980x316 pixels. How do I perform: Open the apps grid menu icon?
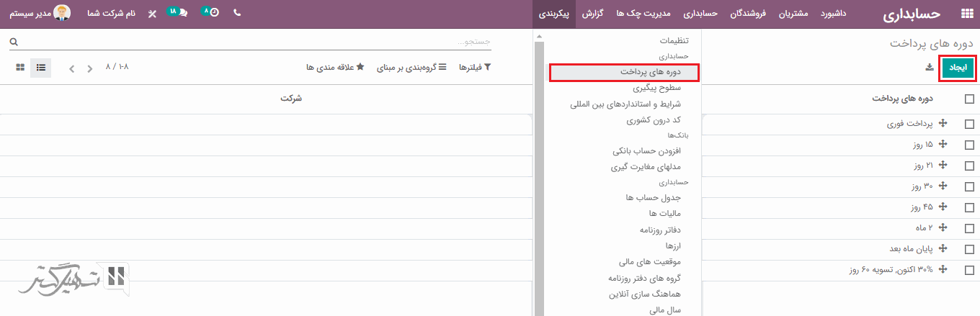pos(966,14)
